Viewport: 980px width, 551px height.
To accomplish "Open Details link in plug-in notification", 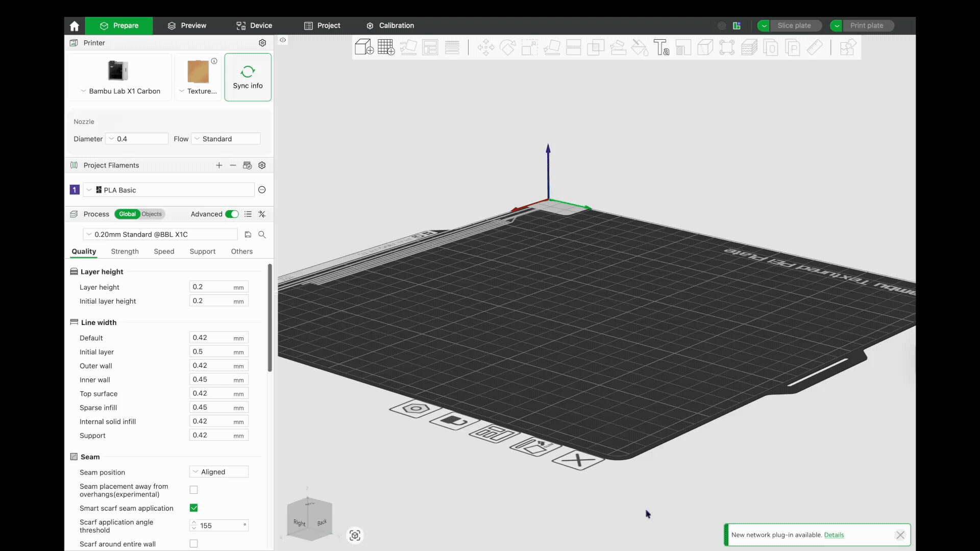I will point(834,535).
